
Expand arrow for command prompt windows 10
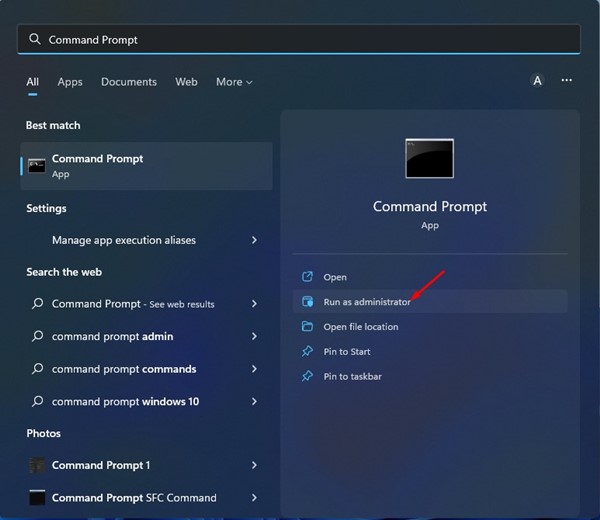coord(254,401)
